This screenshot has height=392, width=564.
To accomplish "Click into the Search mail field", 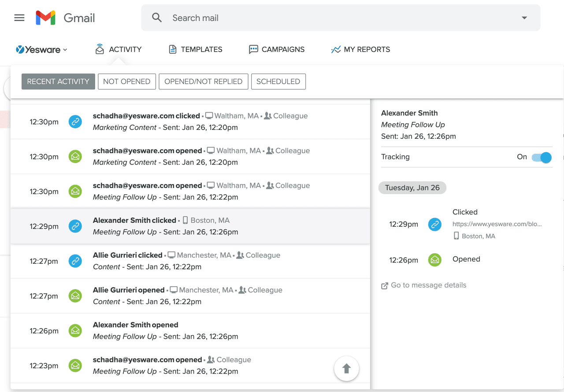I will 335,18.
